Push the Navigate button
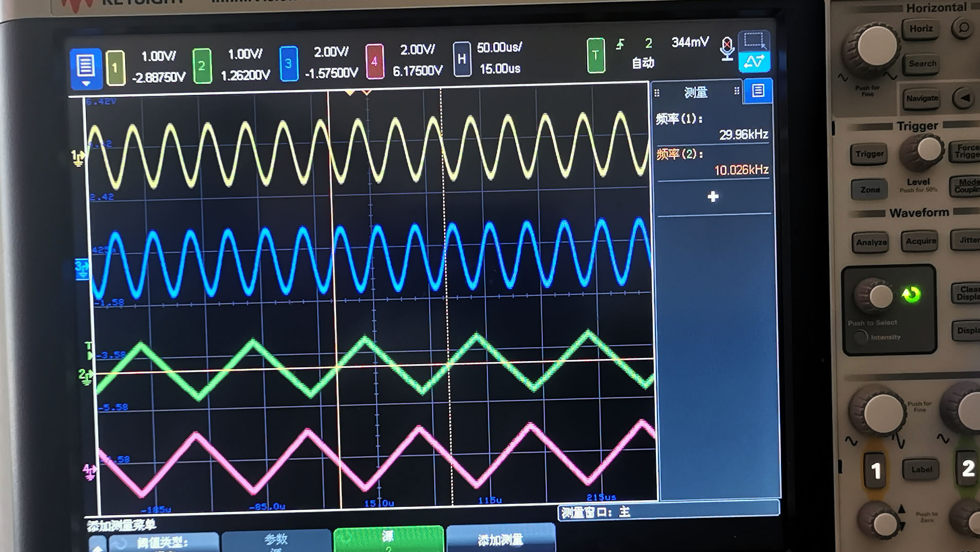980x552 pixels. click(922, 98)
